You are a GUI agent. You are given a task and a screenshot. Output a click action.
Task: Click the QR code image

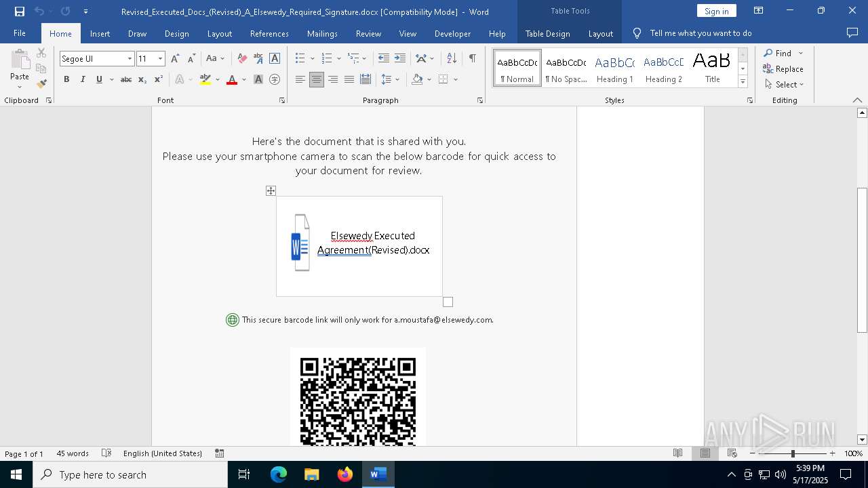coord(358,397)
